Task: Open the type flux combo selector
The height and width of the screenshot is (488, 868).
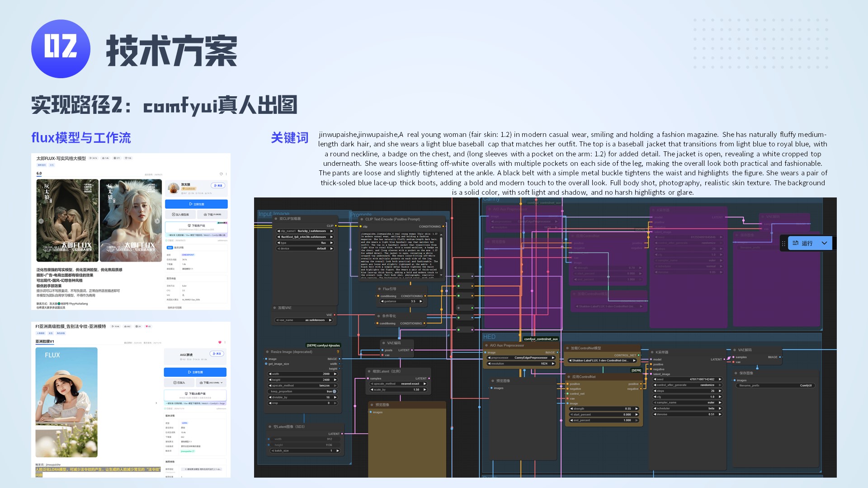Action: pyautogui.click(x=305, y=243)
